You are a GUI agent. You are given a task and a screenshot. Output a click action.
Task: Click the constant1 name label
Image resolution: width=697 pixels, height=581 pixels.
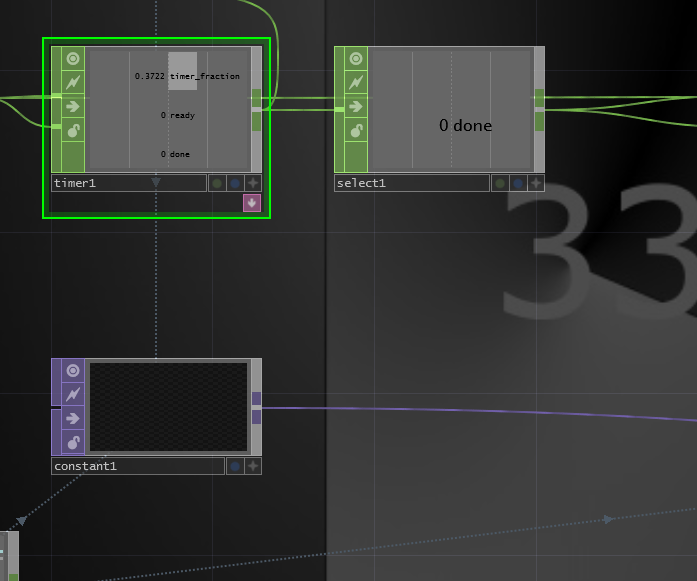coord(137,466)
